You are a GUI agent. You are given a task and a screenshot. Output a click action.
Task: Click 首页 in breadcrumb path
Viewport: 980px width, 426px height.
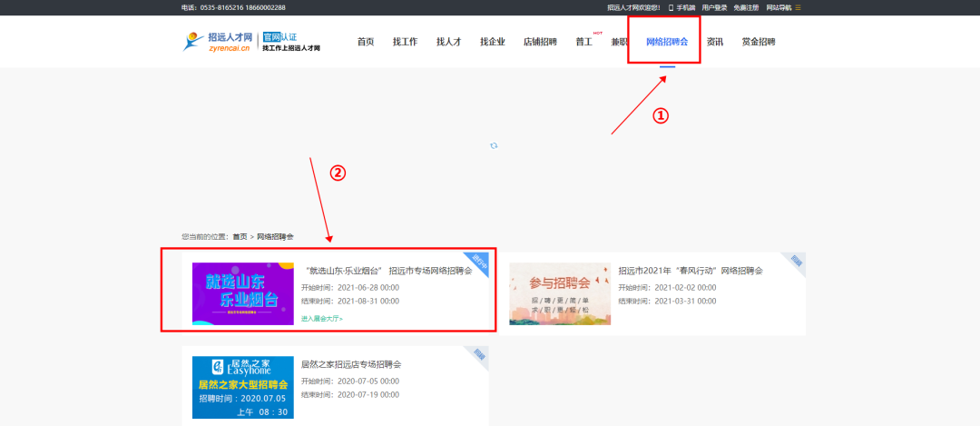(x=240, y=236)
